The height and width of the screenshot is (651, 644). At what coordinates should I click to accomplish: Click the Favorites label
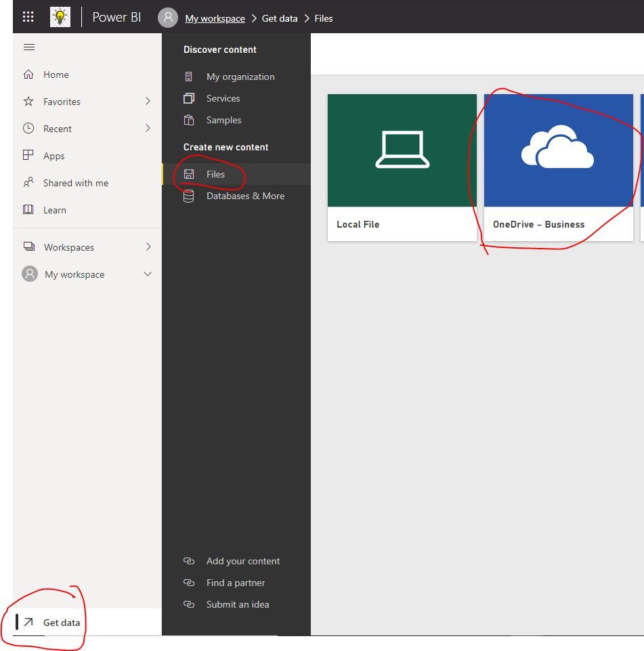pyautogui.click(x=62, y=102)
